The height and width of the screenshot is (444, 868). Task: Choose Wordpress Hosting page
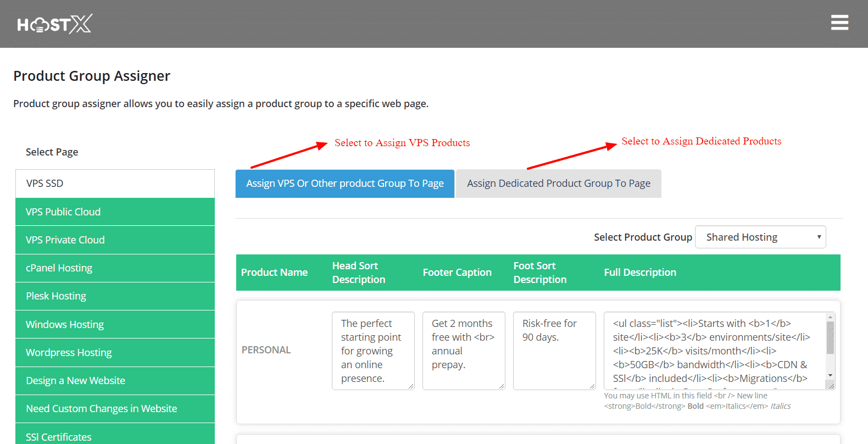pyautogui.click(x=115, y=353)
